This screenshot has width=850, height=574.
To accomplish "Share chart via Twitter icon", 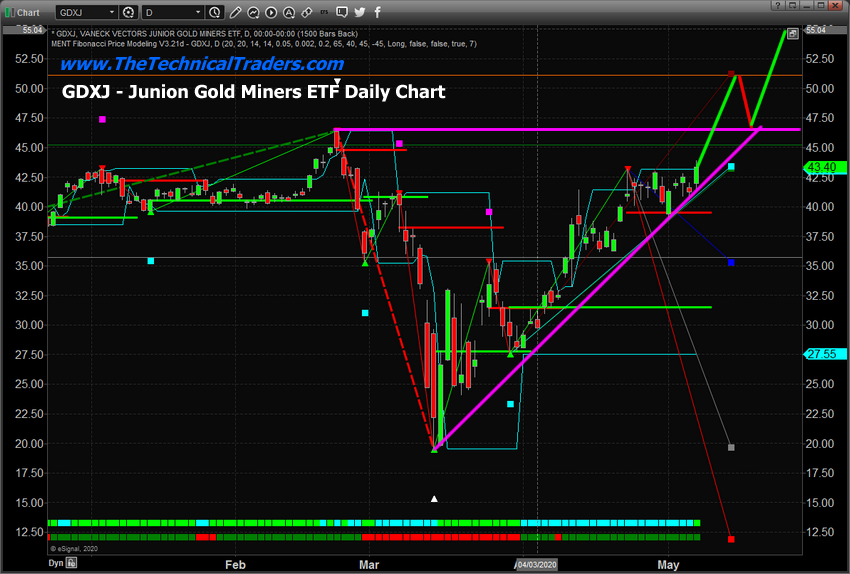I will 360,12.
